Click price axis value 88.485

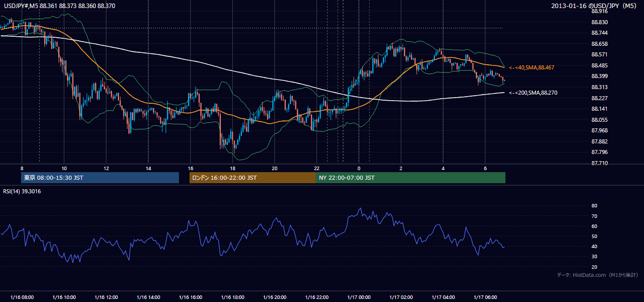coord(599,65)
